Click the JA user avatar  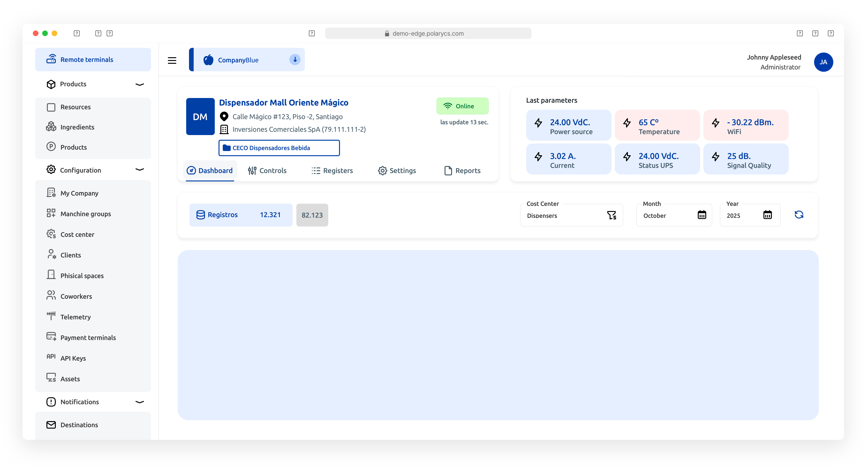(x=823, y=62)
